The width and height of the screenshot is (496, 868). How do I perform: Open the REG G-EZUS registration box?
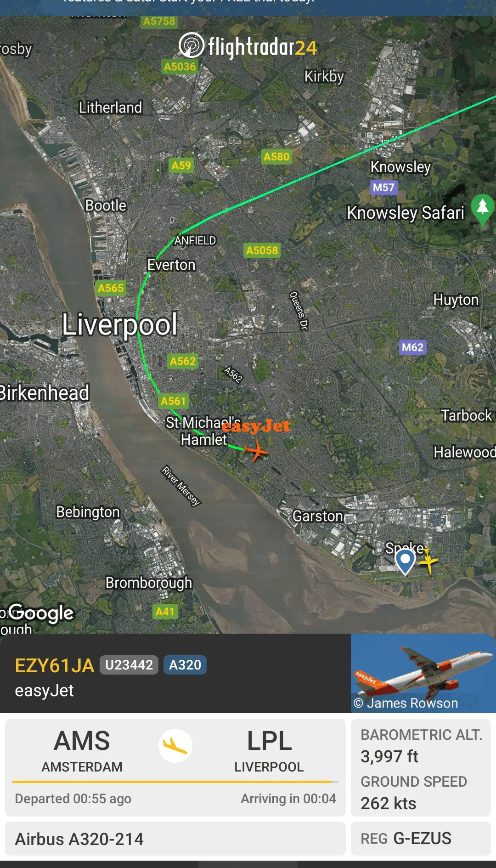click(421, 838)
